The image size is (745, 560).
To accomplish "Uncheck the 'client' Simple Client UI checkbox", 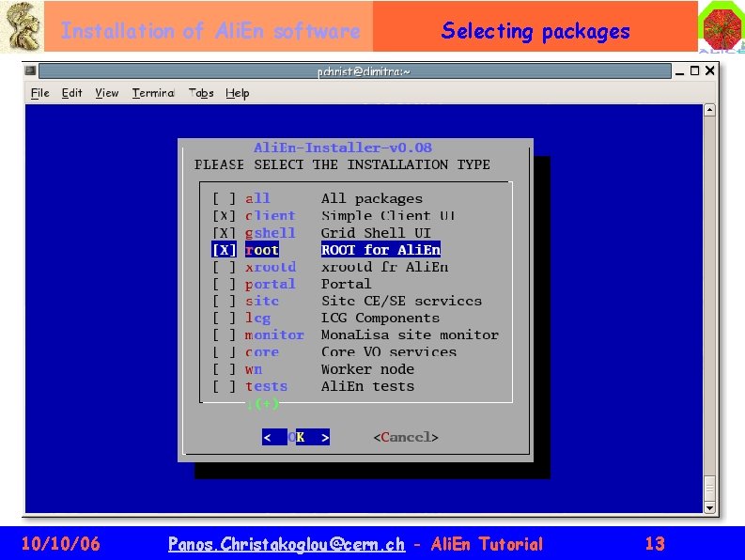I will coord(224,216).
